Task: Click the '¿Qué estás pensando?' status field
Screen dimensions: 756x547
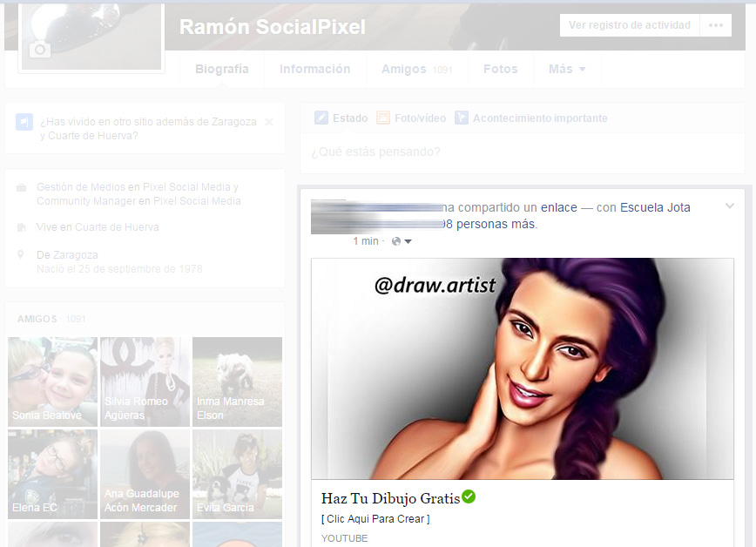Action: 523,152
